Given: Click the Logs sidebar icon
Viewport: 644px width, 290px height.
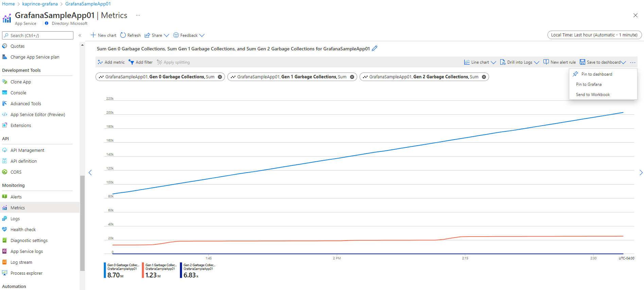Looking at the screenshot, I should [x=5, y=219].
